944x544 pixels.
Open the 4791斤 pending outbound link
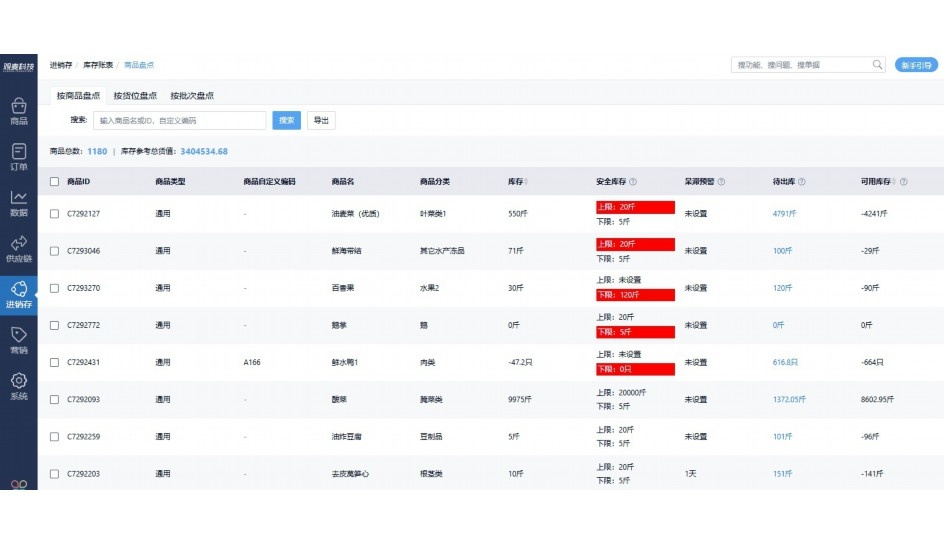click(x=784, y=214)
